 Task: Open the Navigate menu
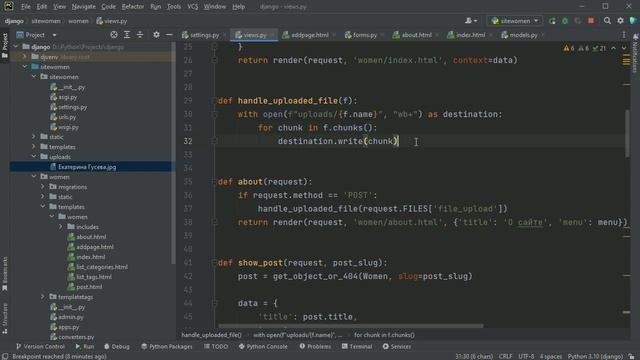click(x=83, y=7)
